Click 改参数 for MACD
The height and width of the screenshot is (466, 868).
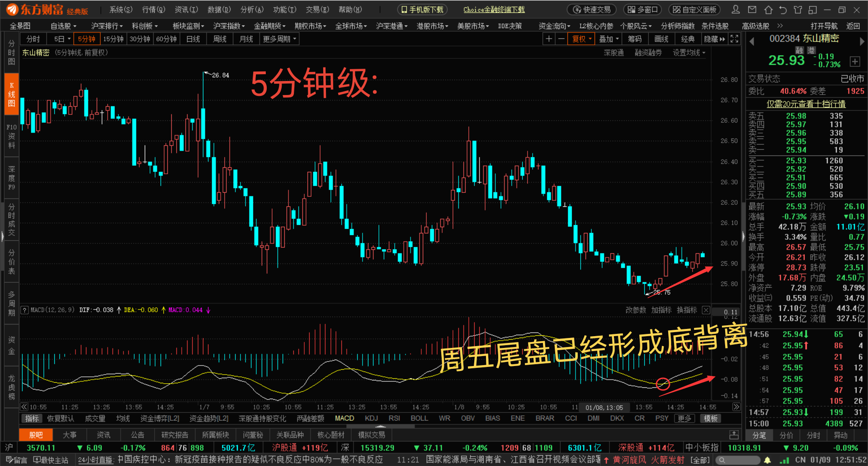pos(636,310)
